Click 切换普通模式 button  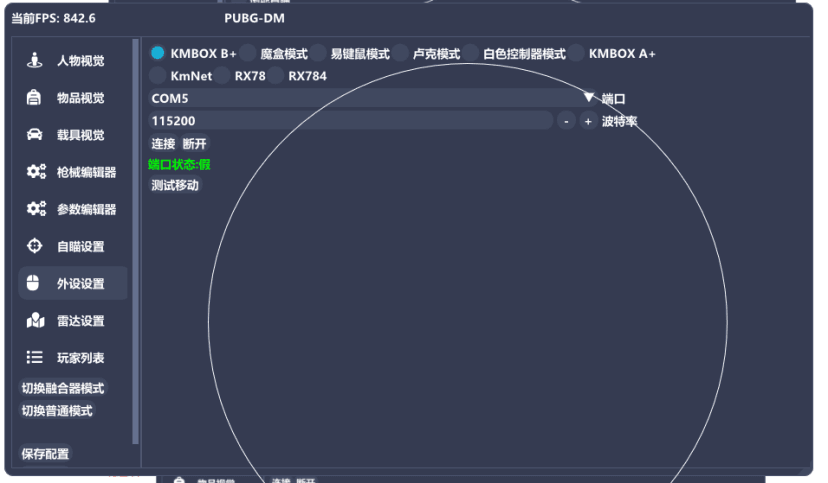[57, 411]
